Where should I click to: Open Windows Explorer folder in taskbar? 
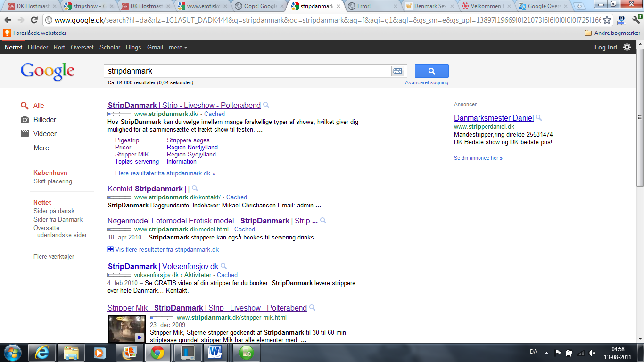[x=71, y=353]
